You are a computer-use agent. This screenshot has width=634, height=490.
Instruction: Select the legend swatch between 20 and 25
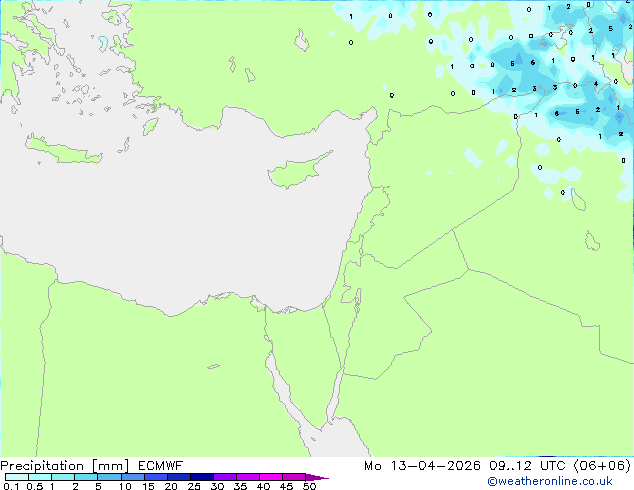point(179,477)
